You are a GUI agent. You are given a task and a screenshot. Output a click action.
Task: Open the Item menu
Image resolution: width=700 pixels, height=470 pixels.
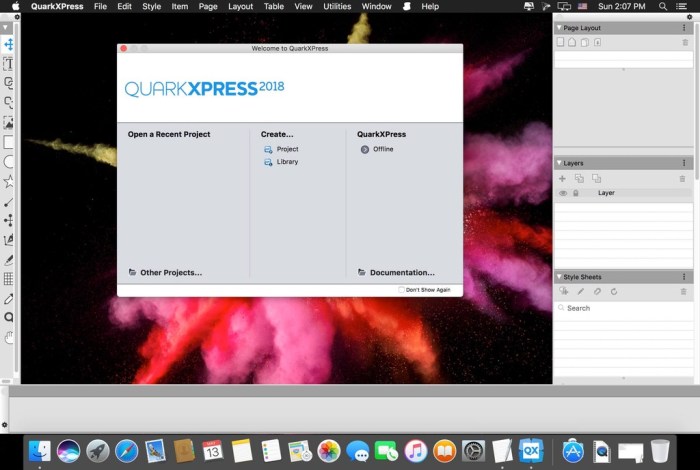pos(179,6)
